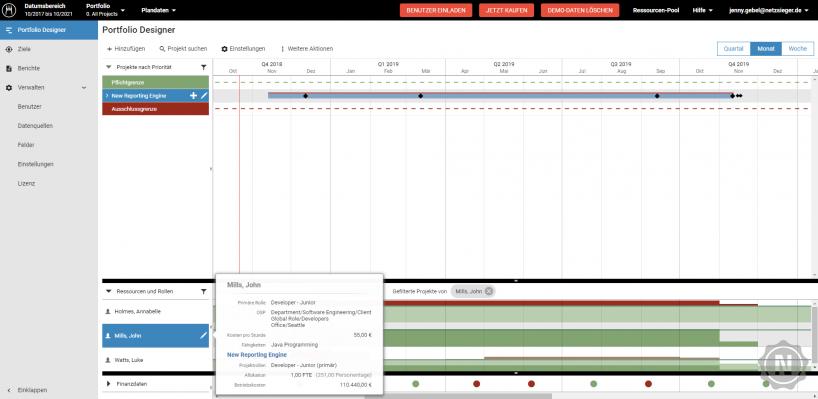Image resolution: width=818 pixels, height=399 pixels.
Task: Click the plus icon on New Reporting Engine
Action: point(194,96)
